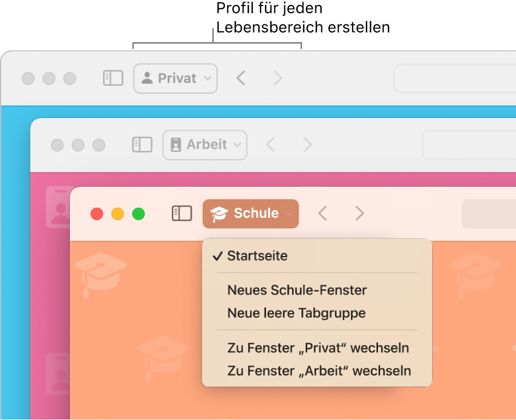Click the address field in Privat window
The width and height of the screenshot is (516, 420).
pos(454,78)
